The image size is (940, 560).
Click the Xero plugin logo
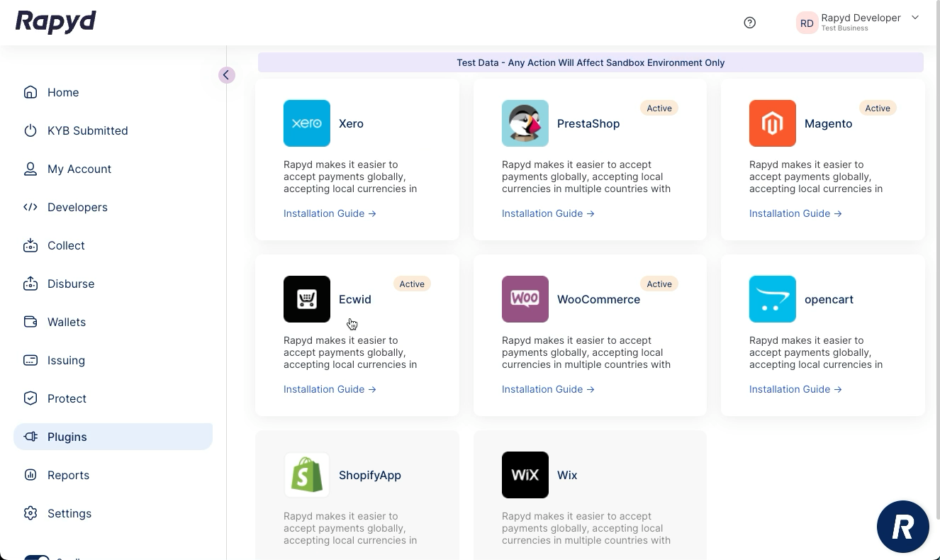point(307,123)
